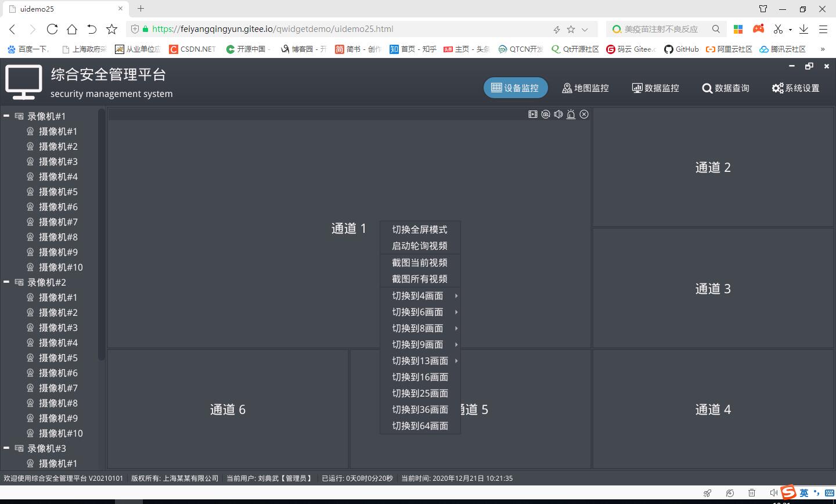Image resolution: width=836 pixels, height=504 pixels.
Task: Switch to 数据查询 data query
Action: click(x=725, y=88)
